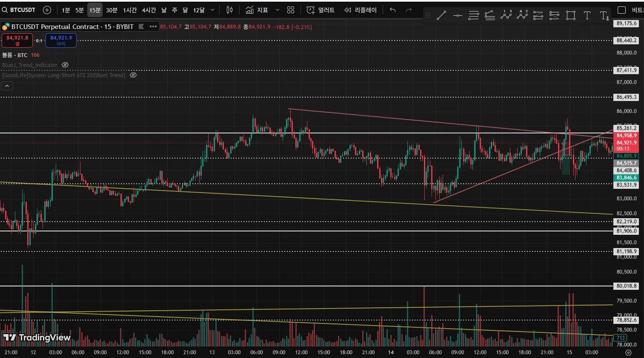Click the flag icon beside BYBIT
This screenshot has width=644, height=358.
[141, 26]
